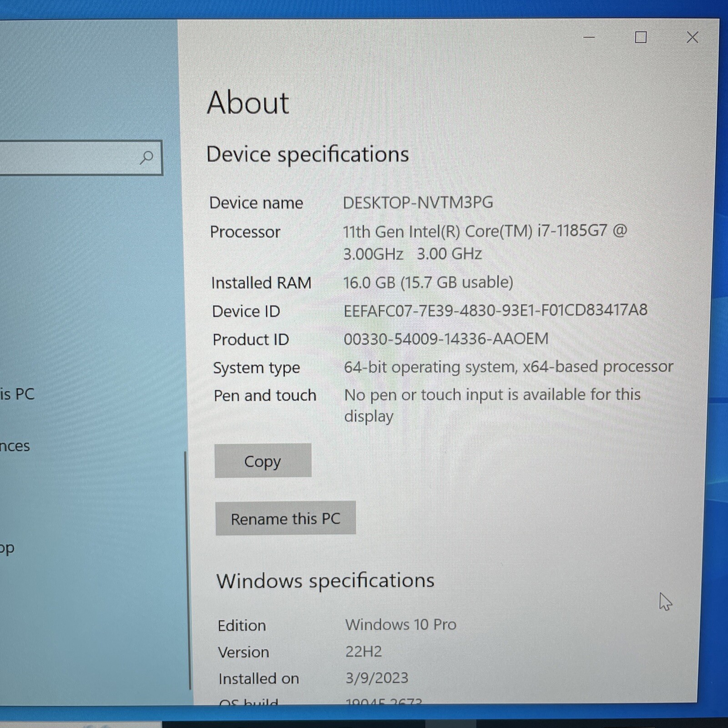Click the Windows specifications heading
The image size is (728, 728).
point(325,581)
